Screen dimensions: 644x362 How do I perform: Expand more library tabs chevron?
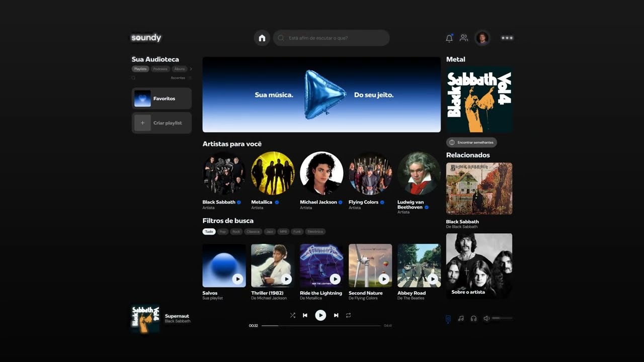[191, 69]
